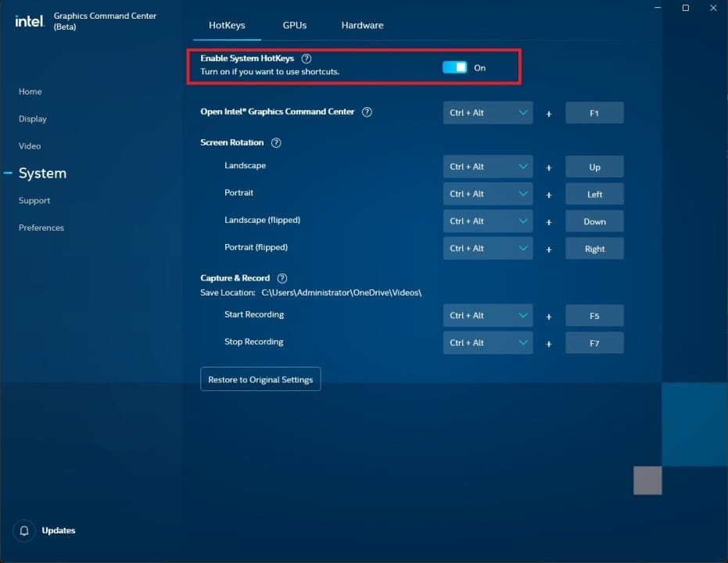Click Restore to Original Settings
The width and height of the screenshot is (728, 563).
(x=260, y=378)
